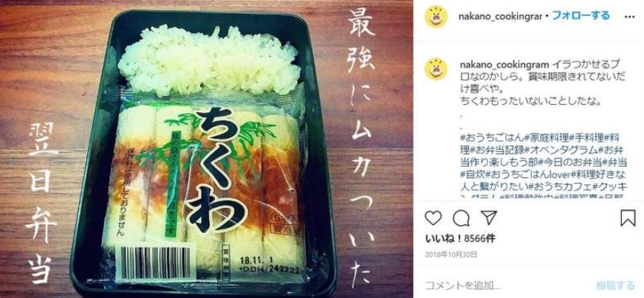Open nakano_cookingram username in caption

coord(503,66)
